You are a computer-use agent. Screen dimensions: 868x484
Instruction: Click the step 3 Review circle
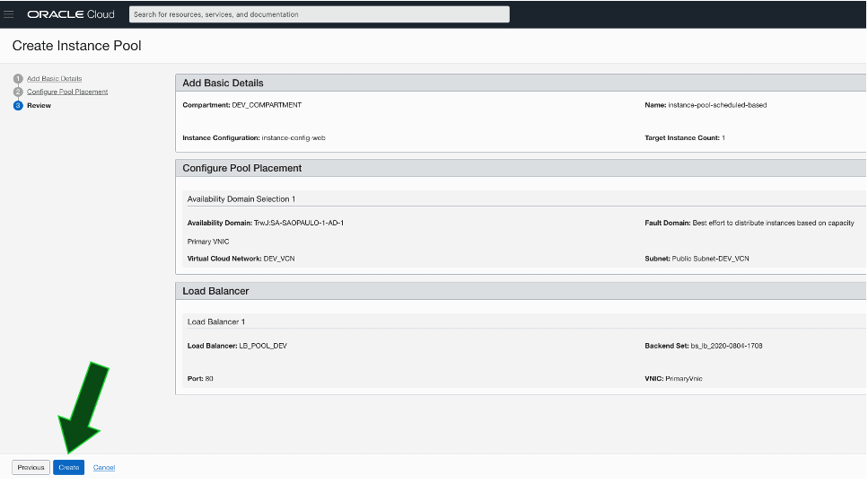18,106
